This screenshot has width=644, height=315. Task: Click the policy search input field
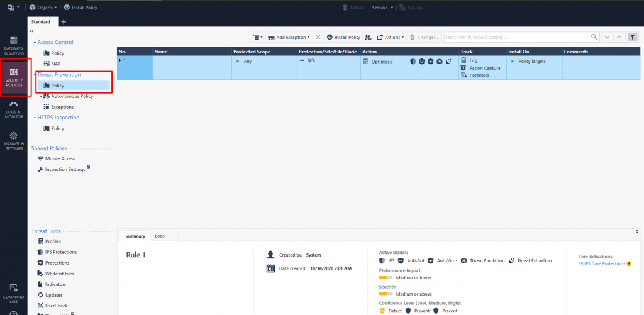pos(516,37)
